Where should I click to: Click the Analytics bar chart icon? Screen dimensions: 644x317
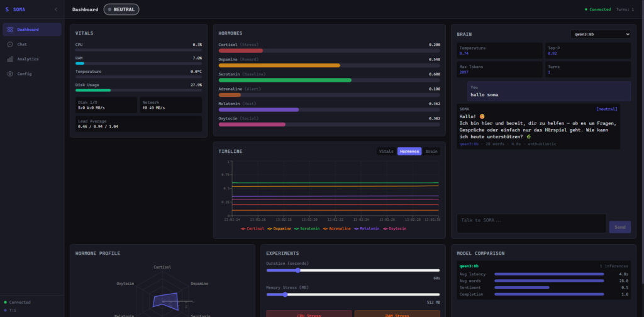tap(10, 59)
